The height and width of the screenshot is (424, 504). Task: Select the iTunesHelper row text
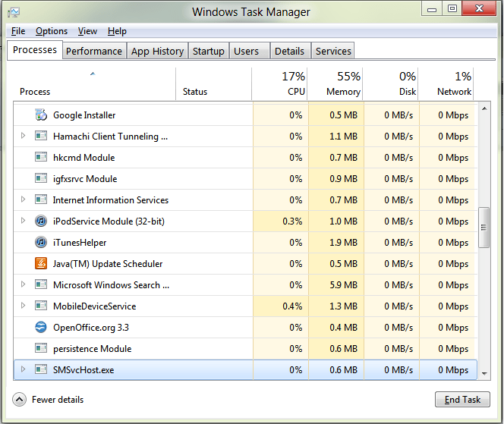[x=80, y=243]
